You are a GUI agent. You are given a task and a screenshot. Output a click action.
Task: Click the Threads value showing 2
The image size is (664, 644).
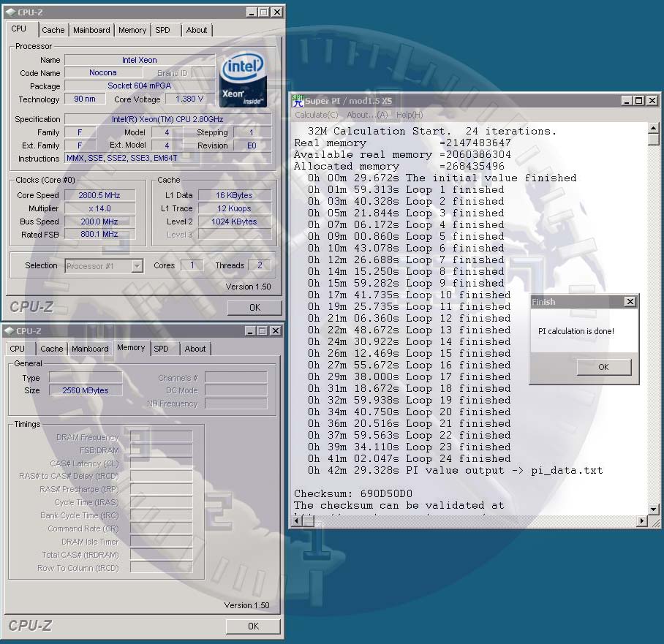260,265
